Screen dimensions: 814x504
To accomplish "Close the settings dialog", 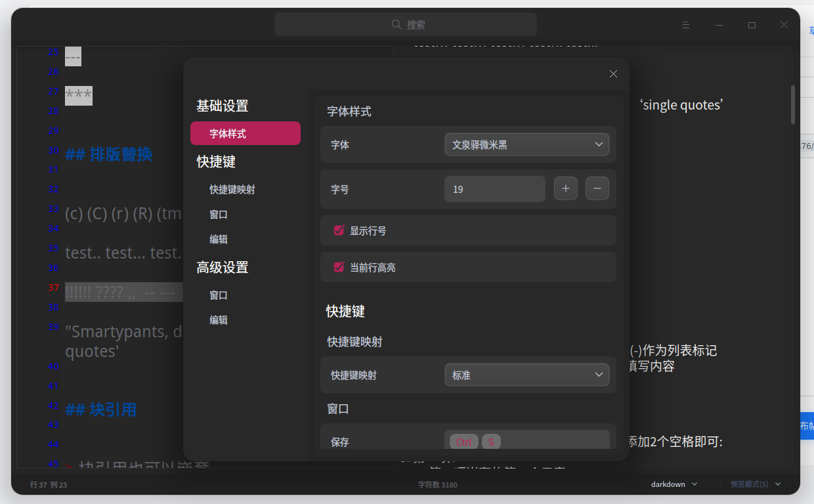I will 613,74.
